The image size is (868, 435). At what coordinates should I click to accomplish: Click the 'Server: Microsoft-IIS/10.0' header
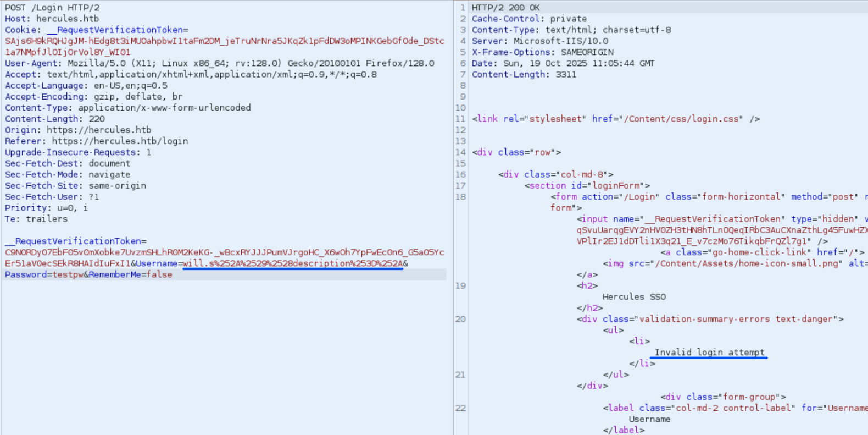[x=540, y=41]
